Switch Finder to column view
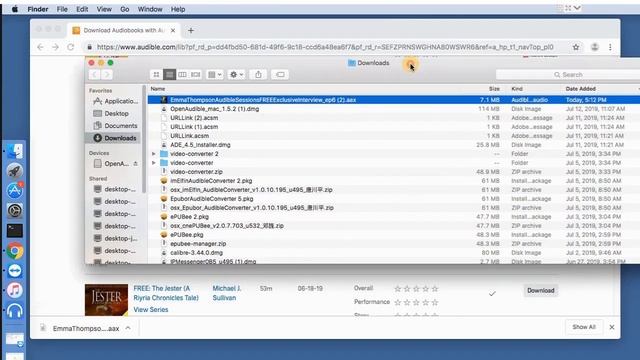Image resolution: width=640 pixels, height=360 pixels. point(182,75)
